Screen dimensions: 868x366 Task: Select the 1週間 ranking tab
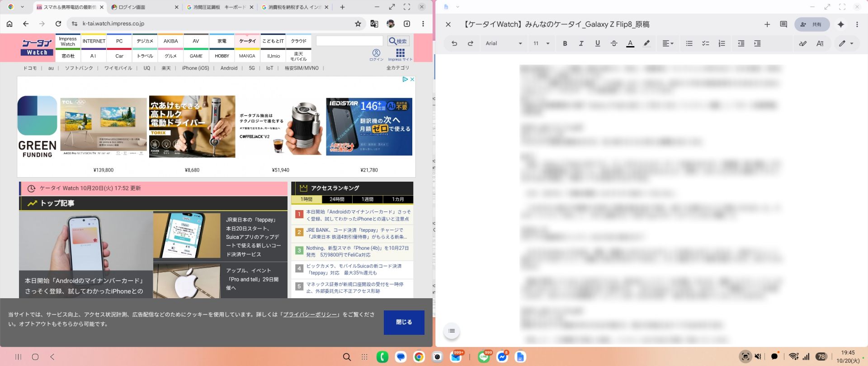tap(368, 199)
